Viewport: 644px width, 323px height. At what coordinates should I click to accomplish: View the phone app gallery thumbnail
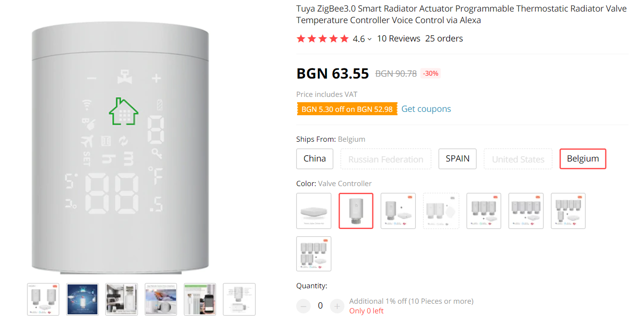(x=200, y=299)
